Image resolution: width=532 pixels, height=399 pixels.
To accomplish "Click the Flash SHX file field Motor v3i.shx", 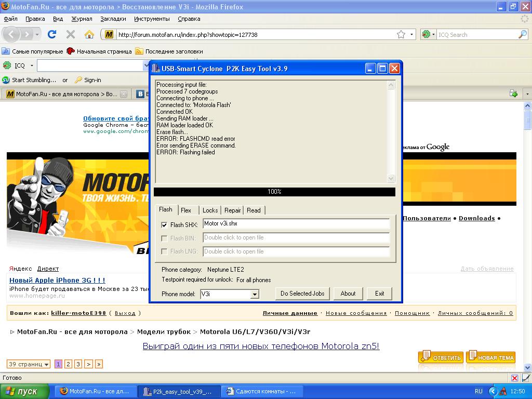I will (296, 223).
